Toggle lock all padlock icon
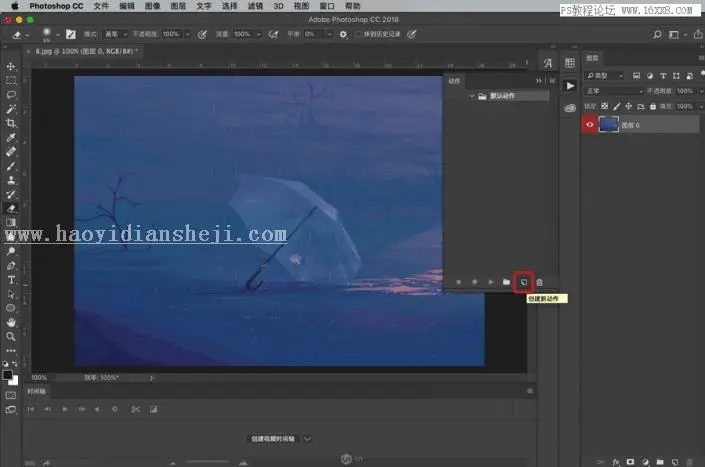705x467 pixels. 653,106
